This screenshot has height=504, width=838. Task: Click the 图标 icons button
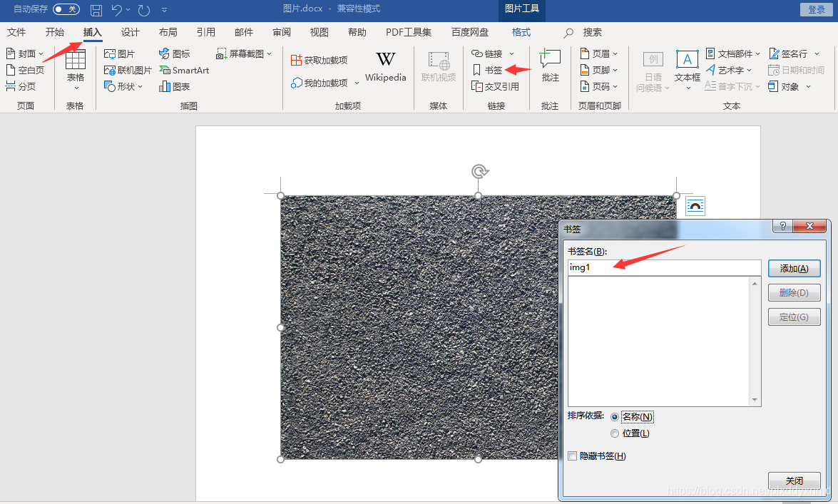point(174,53)
